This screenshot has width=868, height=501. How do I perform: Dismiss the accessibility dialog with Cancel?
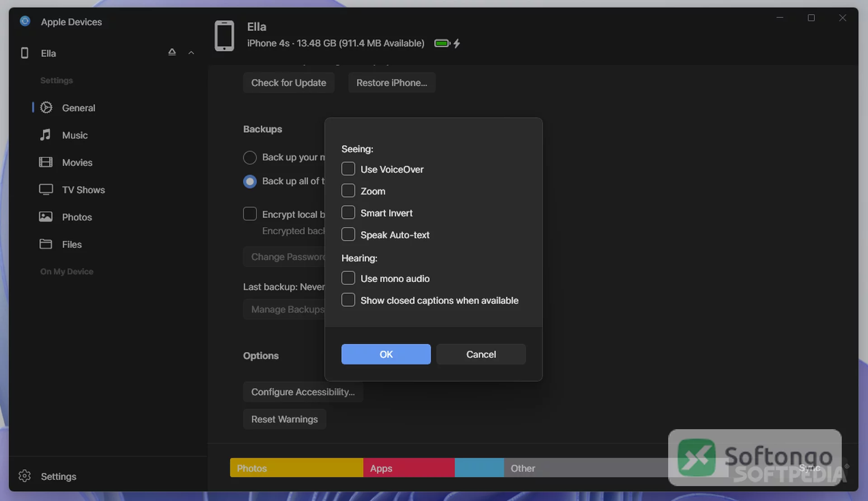pyautogui.click(x=481, y=354)
